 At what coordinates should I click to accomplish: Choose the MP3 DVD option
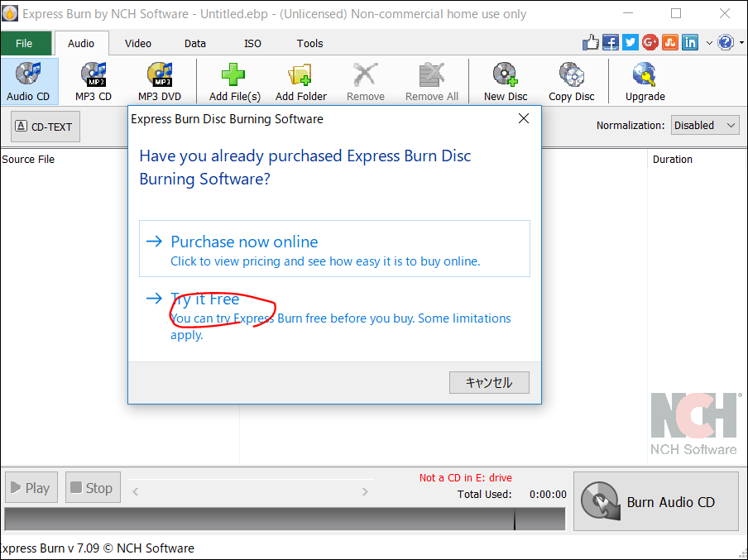tap(160, 82)
